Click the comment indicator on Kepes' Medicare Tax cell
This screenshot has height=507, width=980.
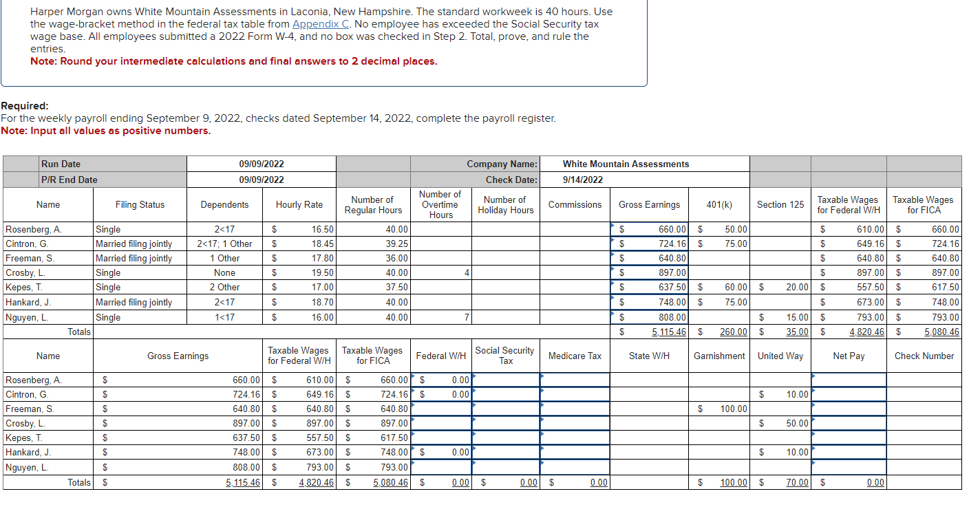[544, 434]
